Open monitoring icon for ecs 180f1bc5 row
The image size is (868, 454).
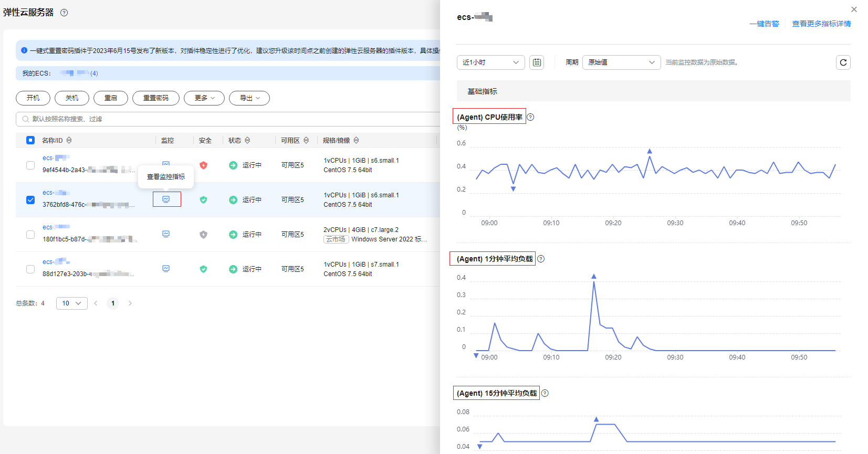pyautogui.click(x=166, y=234)
